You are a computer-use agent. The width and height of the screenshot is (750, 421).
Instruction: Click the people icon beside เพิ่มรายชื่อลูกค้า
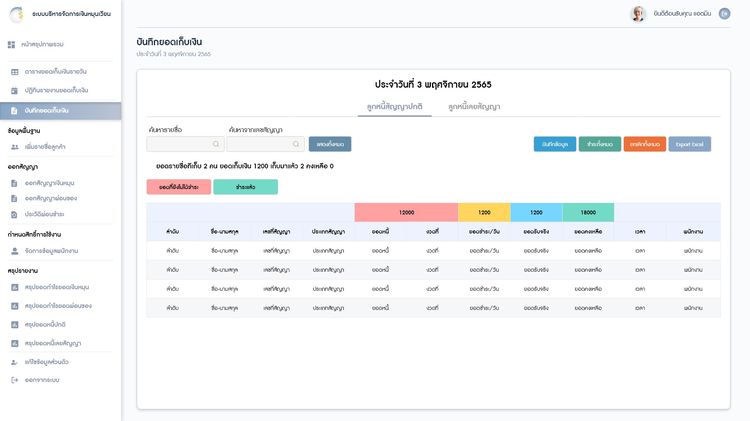click(14, 146)
